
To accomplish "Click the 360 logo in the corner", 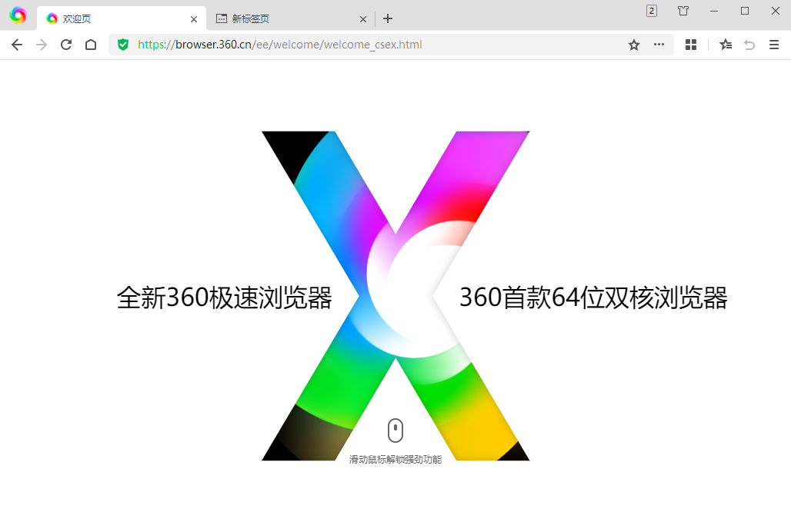I will tap(17, 15).
